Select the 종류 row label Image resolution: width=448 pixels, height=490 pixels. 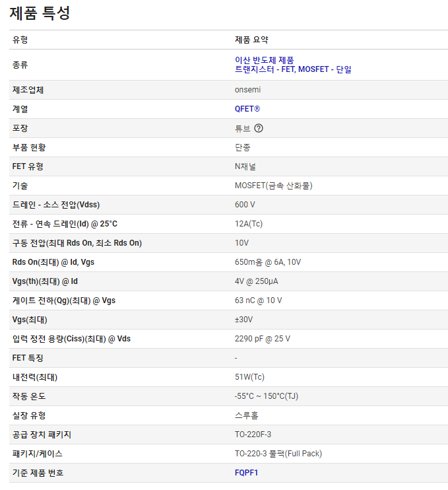(20, 65)
